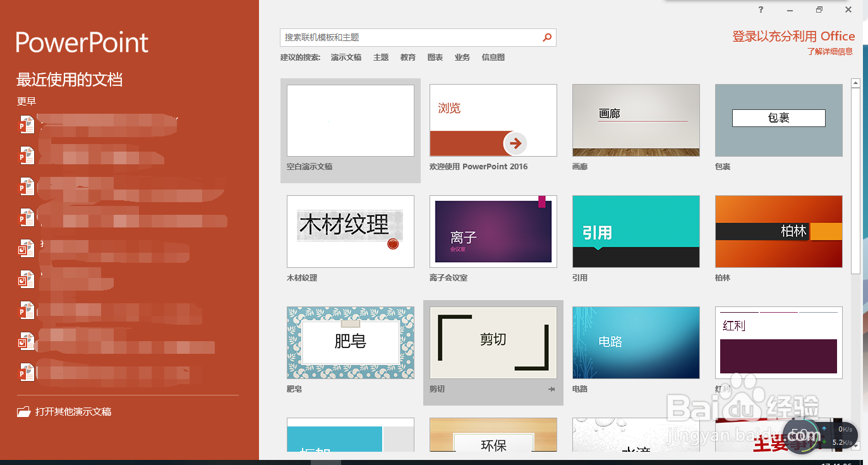Viewport: 868px width, 465px height.
Task: Select the 画廊 template thumbnail
Action: (x=636, y=121)
